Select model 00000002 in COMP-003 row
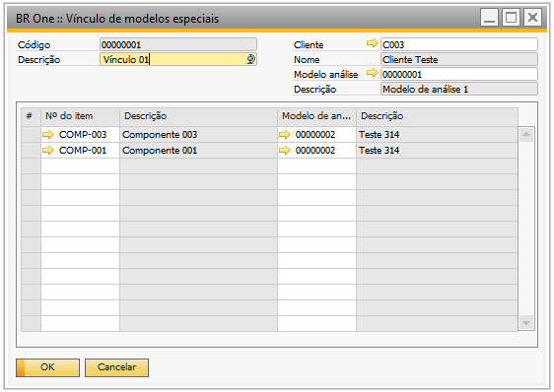Image resolution: width=554 pixels, height=392 pixels. [317, 135]
